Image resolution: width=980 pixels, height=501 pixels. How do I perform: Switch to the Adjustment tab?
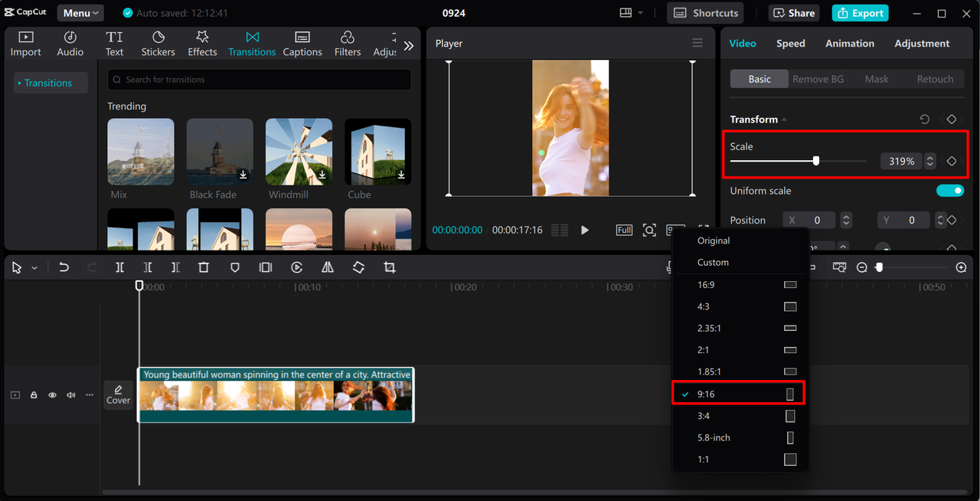[x=922, y=44]
